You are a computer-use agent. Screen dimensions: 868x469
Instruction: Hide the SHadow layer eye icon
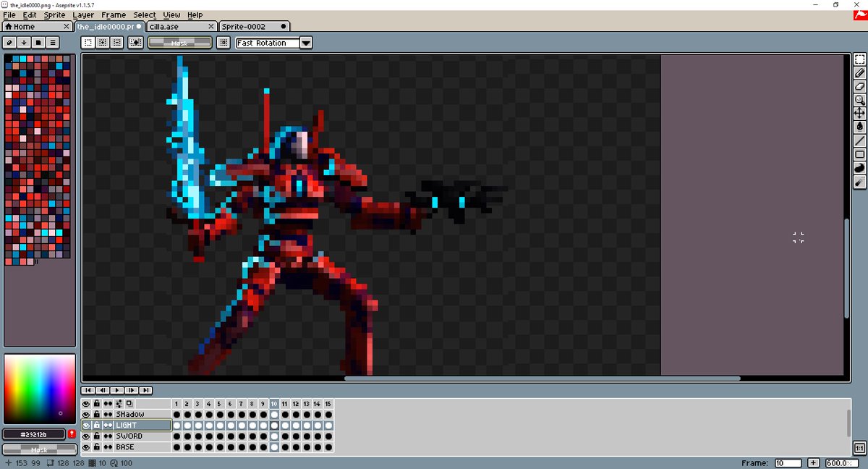pyautogui.click(x=86, y=414)
